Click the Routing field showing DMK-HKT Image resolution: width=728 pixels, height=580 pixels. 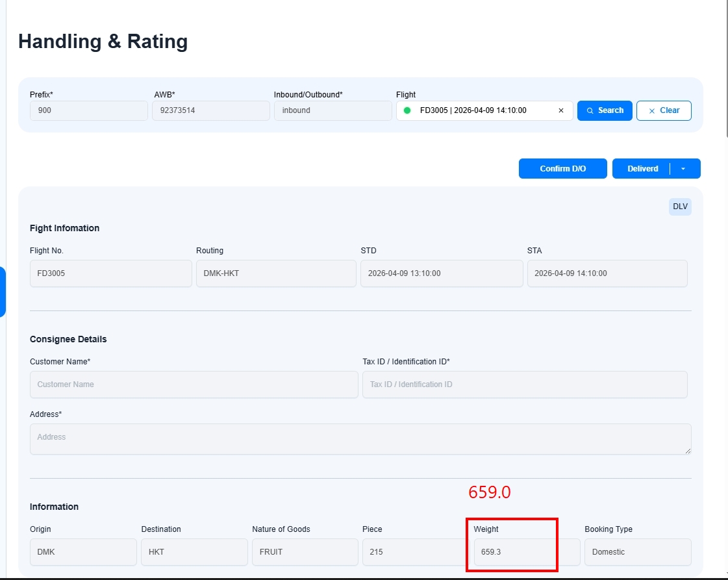(x=275, y=273)
